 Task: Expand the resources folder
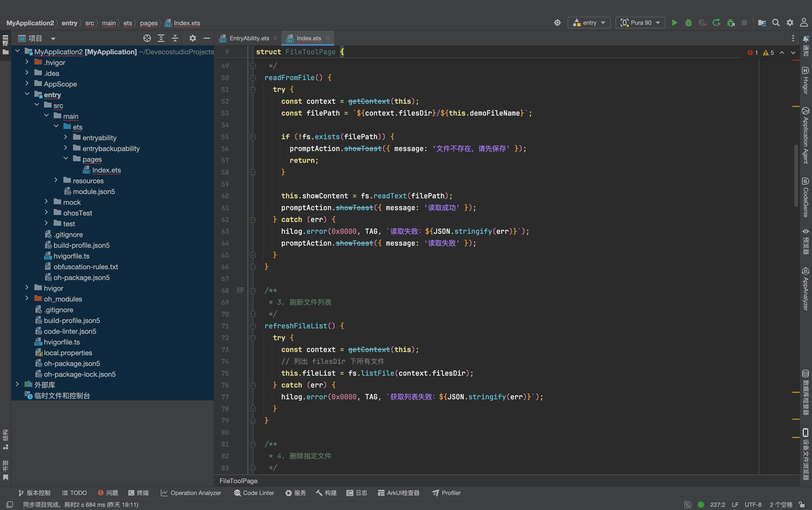point(56,181)
